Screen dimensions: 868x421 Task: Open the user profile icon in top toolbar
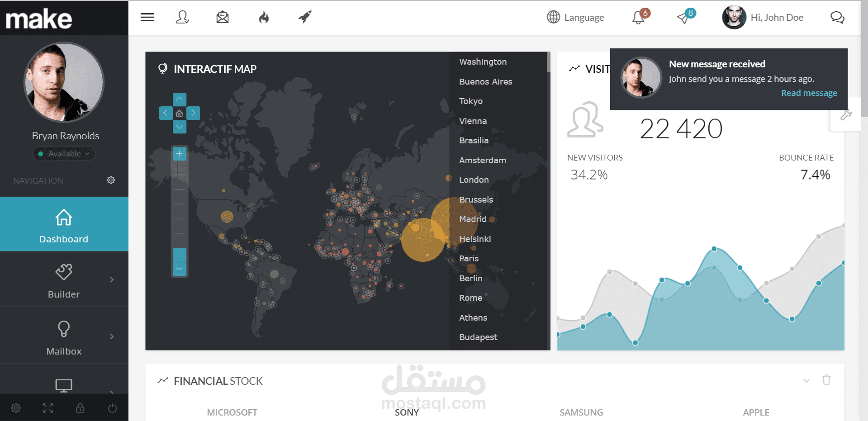point(182,17)
